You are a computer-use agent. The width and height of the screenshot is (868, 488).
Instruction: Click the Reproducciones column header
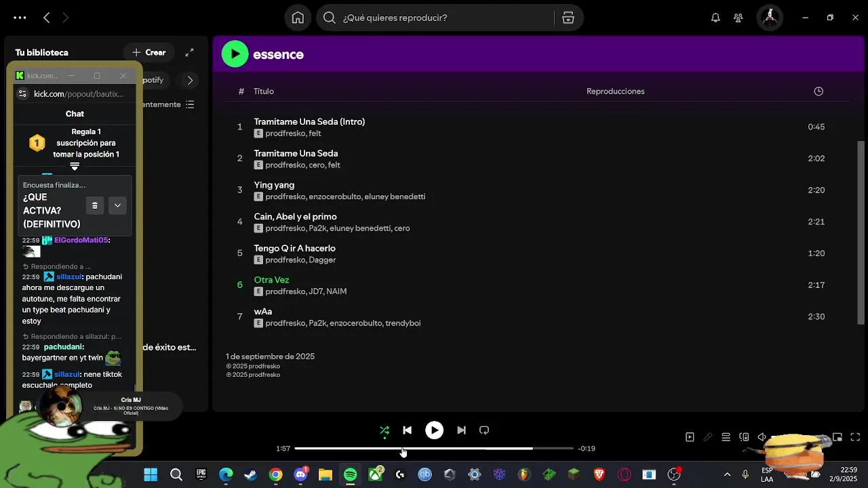pos(615,91)
